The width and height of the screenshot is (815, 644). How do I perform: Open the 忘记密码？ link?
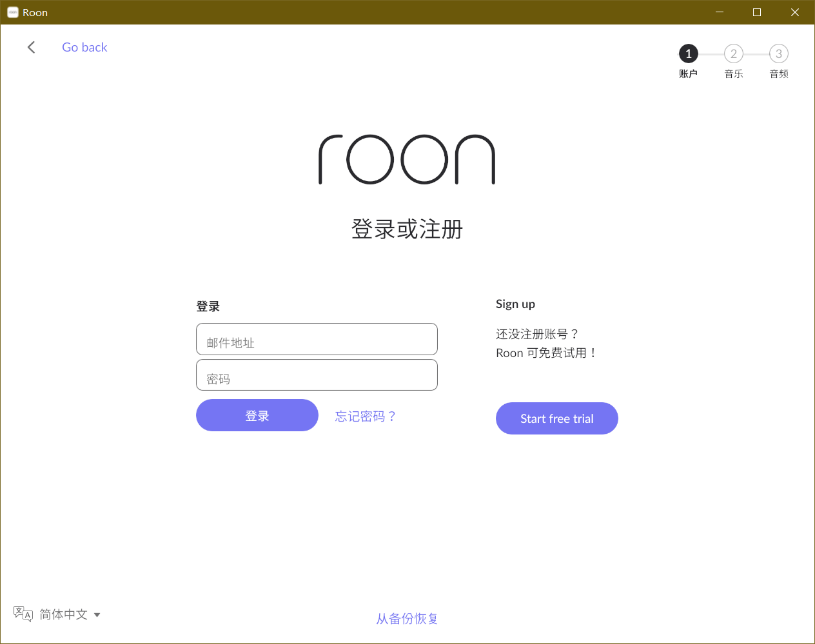[x=366, y=416]
